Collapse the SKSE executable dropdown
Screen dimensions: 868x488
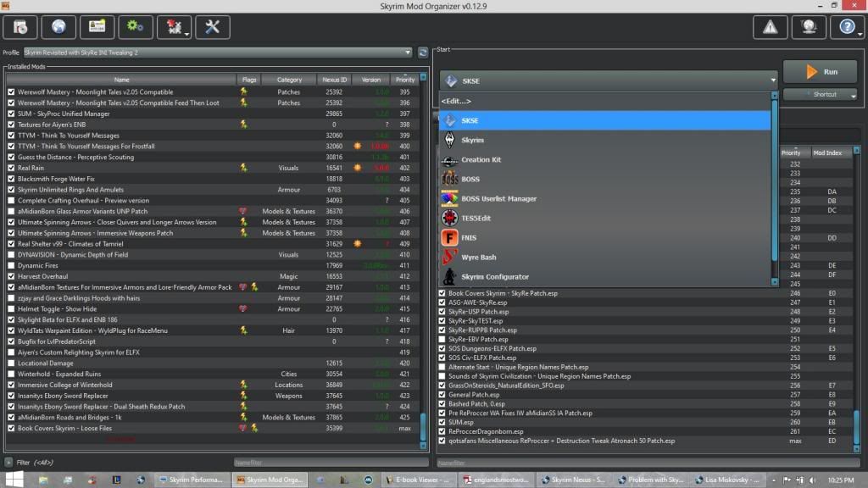773,80
